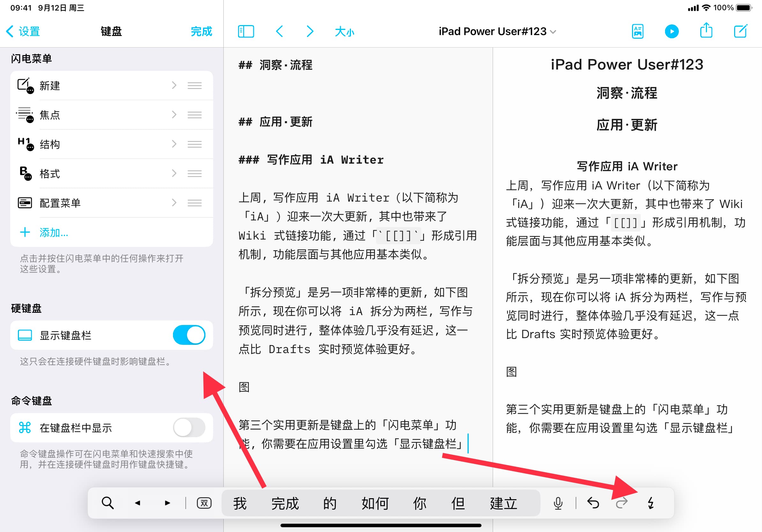762x532 pixels.
Task: Redo the last undone edit
Action: click(x=622, y=503)
